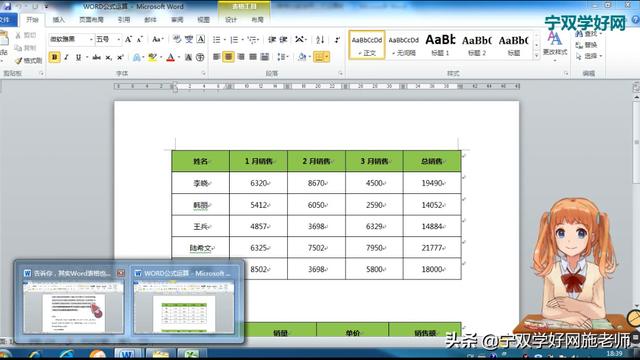The image size is (640, 360).
Task: Apply subscript formatting icon
Action: pos(108,58)
